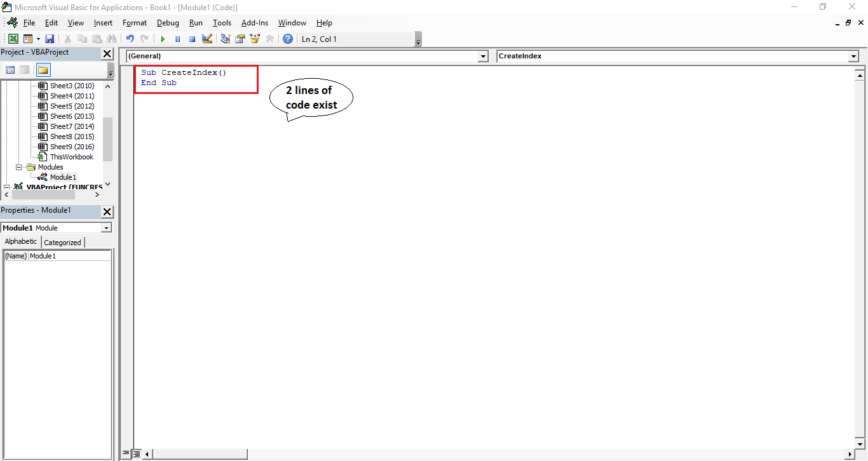Click the Full Module View button
The height and width of the screenshot is (461, 868).
135,454
